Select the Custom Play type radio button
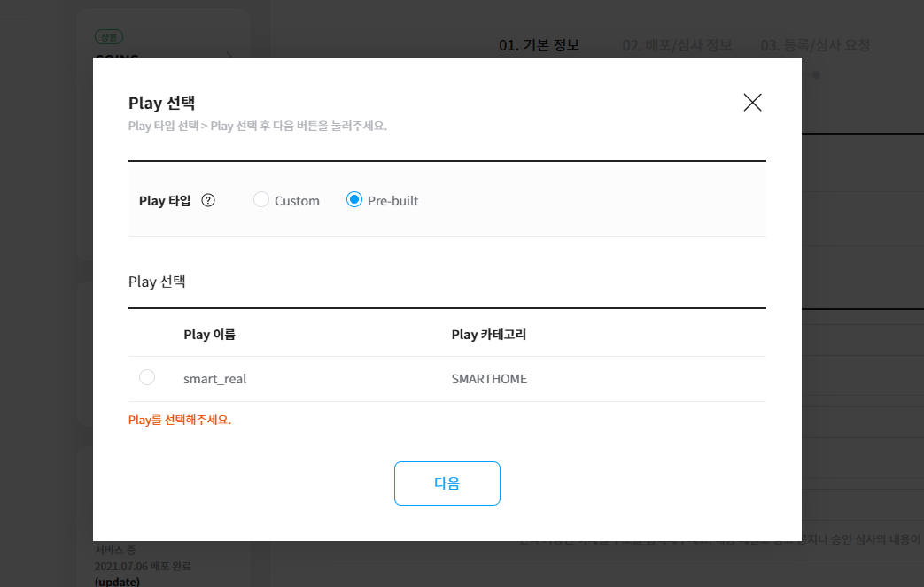This screenshot has width=924, height=587. (x=260, y=200)
